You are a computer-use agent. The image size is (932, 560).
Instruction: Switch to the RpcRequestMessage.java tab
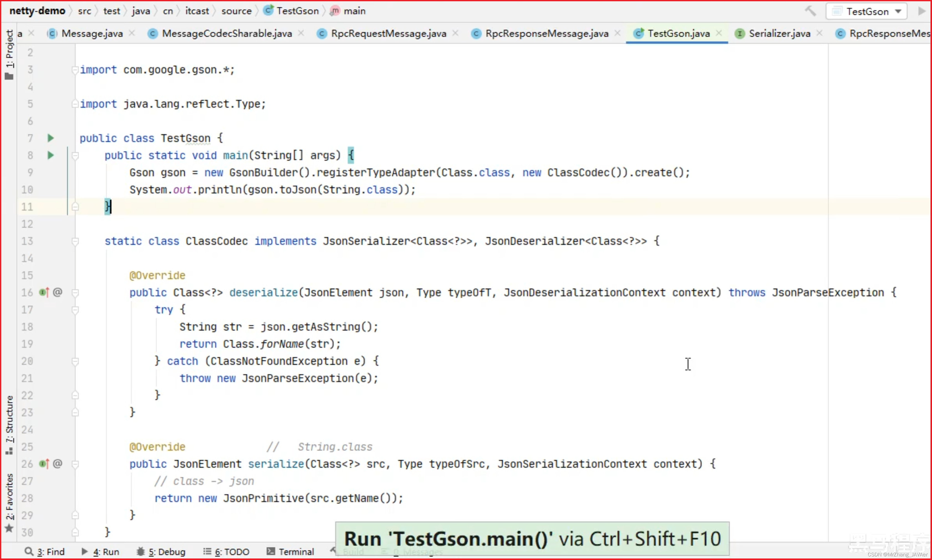[388, 34]
